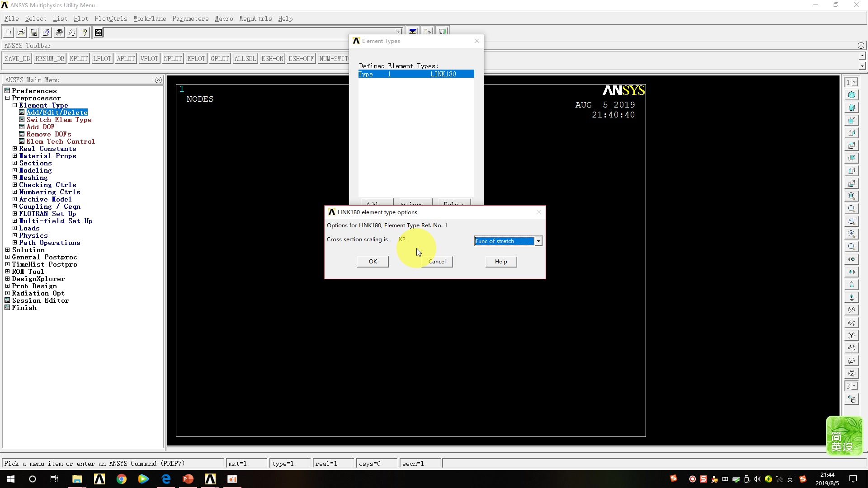Expand the Real Constants tree node

14,149
